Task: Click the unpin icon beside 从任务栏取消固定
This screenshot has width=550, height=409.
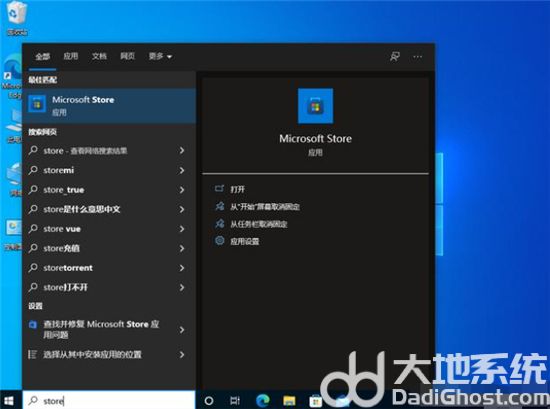Action: pyautogui.click(x=220, y=223)
